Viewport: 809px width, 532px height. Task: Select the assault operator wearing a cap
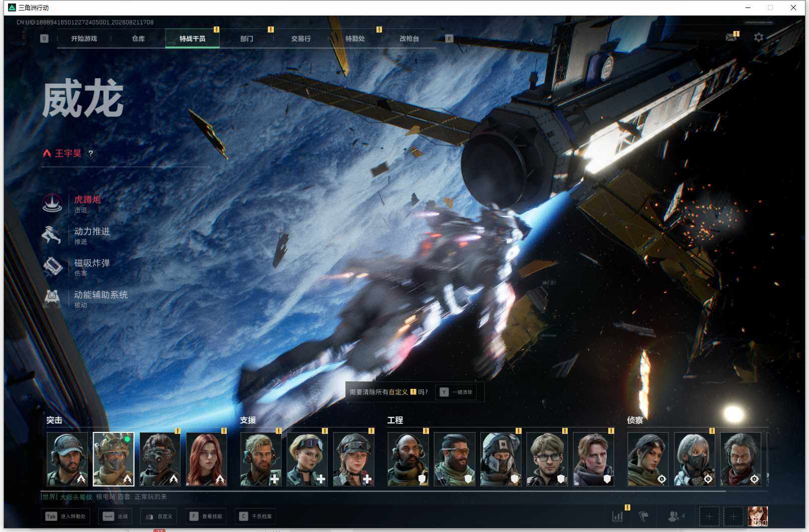point(68,459)
